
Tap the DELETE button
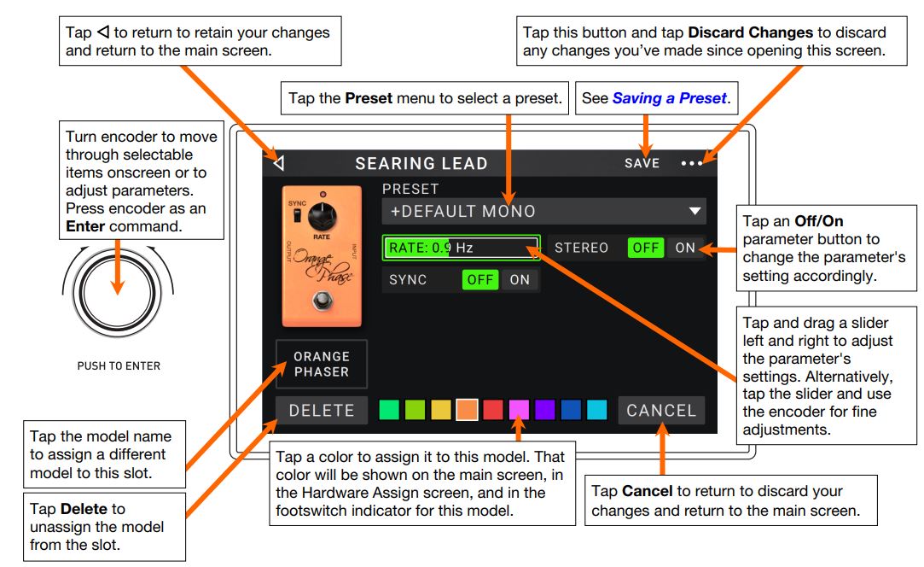click(x=321, y=409)
